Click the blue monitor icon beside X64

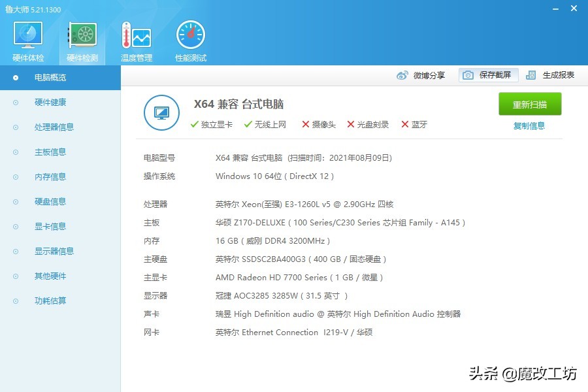click(x=161, y=112)
